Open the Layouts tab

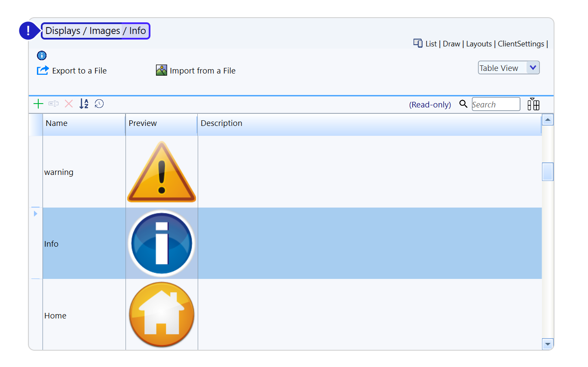tap(479, 44)
